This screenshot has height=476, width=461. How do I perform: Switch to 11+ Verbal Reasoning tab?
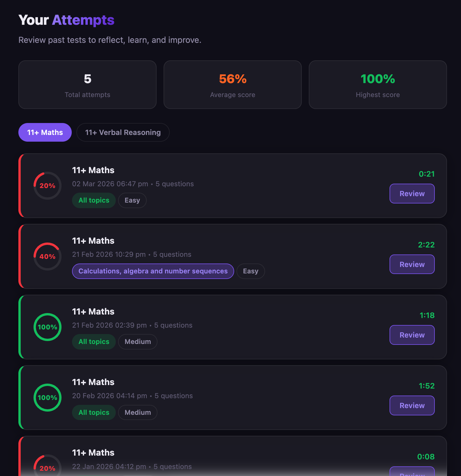point(123,132)
